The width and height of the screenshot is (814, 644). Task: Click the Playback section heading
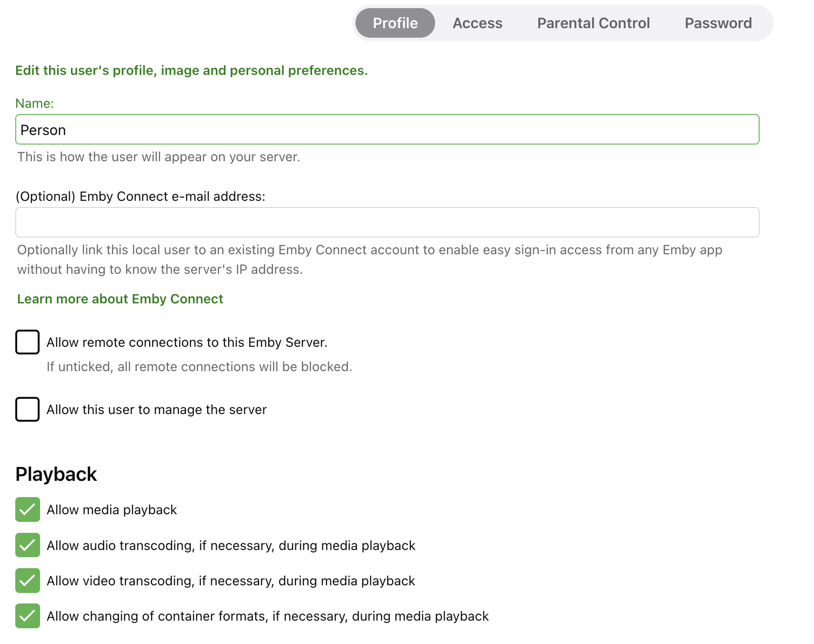56,475
